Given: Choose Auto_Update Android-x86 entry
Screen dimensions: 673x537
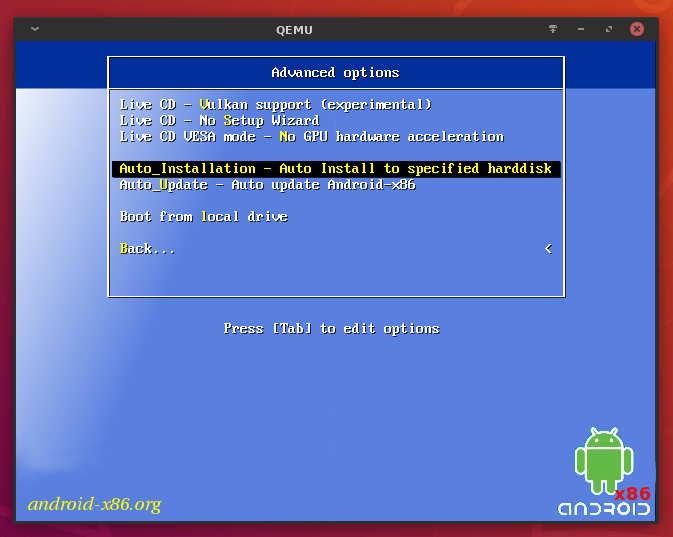Looking at the screenshot, I should pos(267,185).
